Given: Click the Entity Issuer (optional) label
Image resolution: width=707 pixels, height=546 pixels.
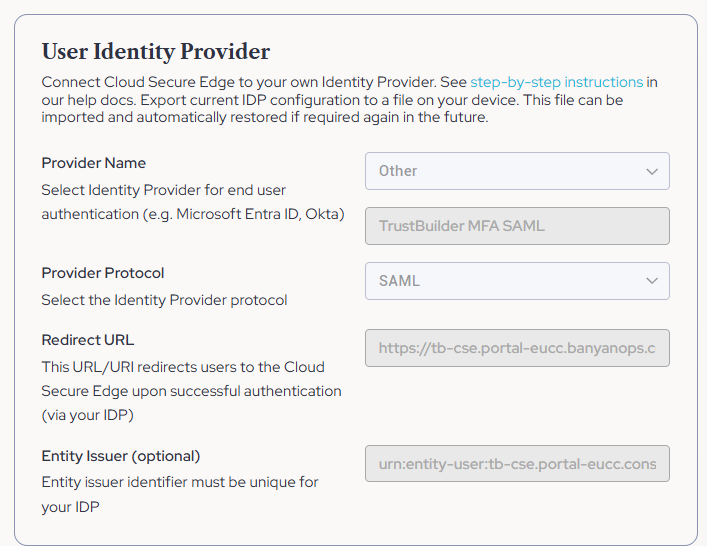Looking at the screenshot, I should pos(120,456).
